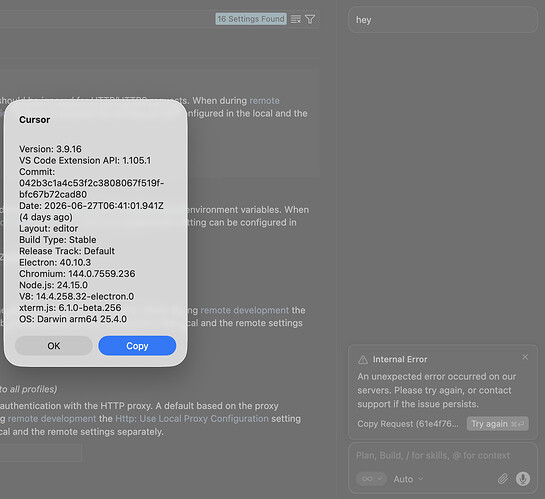Viewport: 545px width, 499px height.
Task: Click the clear settings search list icon
Action: pyautogui.click(x=296, y=19)
